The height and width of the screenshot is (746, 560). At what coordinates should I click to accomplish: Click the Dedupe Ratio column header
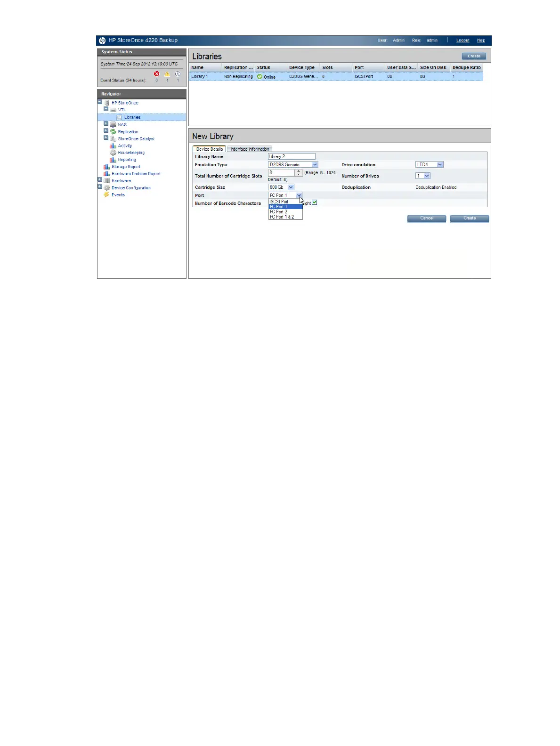[x=467, y=67]
